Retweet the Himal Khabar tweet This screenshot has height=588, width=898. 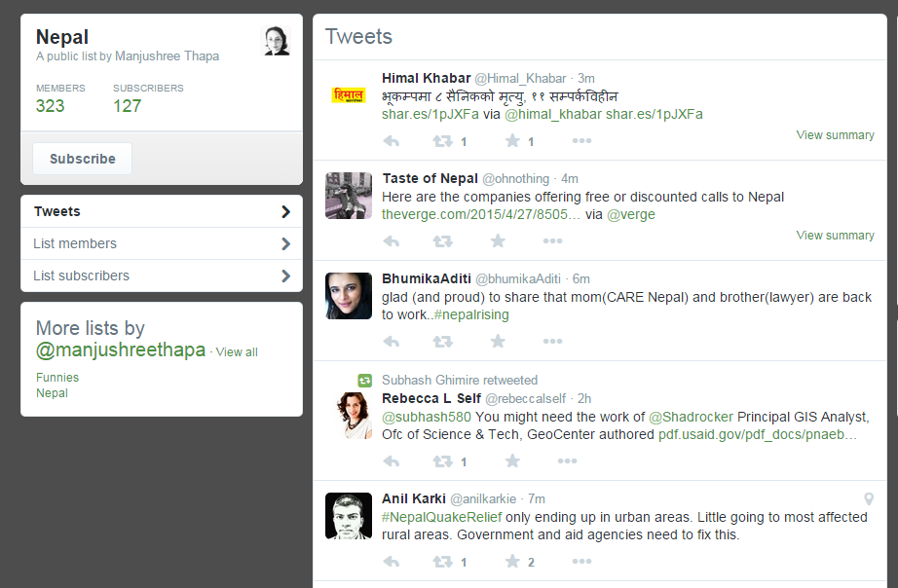coord(443,141)
